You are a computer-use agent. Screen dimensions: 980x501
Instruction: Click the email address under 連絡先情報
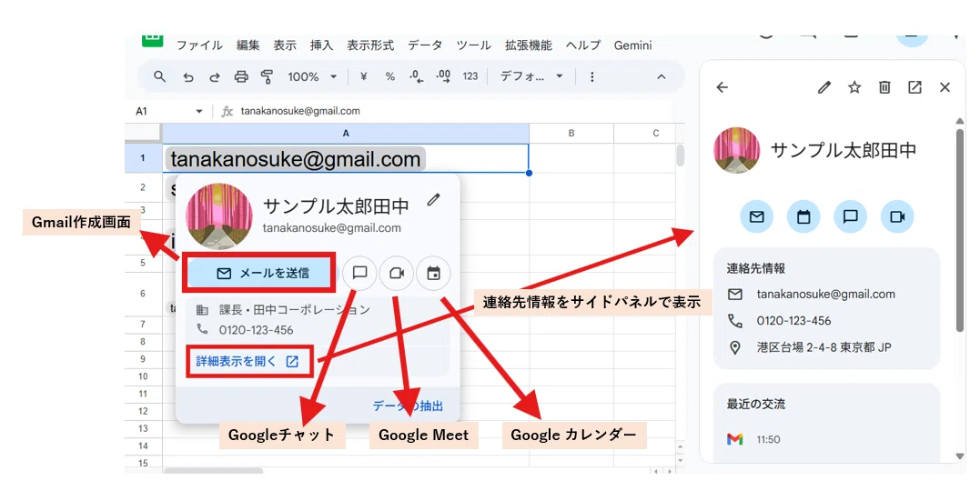pos(825,295)
